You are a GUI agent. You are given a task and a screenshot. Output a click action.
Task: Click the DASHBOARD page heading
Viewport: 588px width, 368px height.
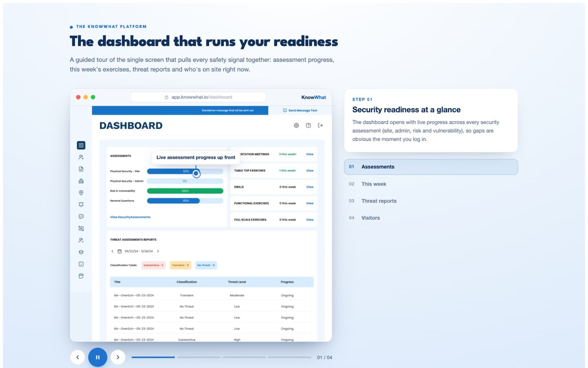[x=131, y=126]
